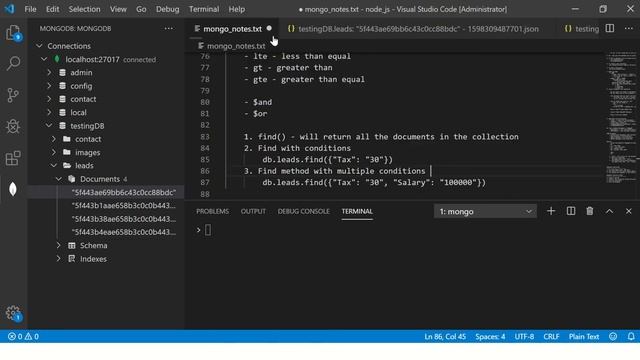Select the MongoDB leaf icon in activity bar
The image size is (640, 360).
pos(13,189)
